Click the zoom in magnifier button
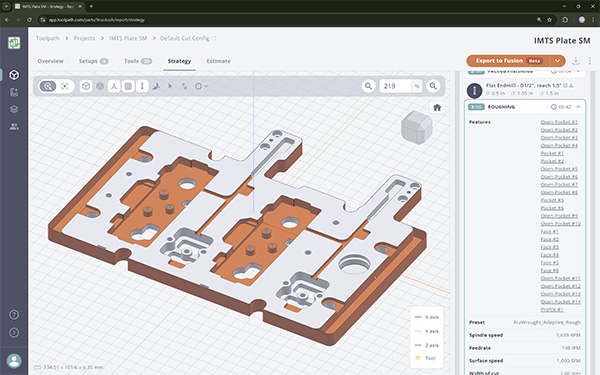The width and height of the screenshot is (600, 375). [x=433, y=86]
